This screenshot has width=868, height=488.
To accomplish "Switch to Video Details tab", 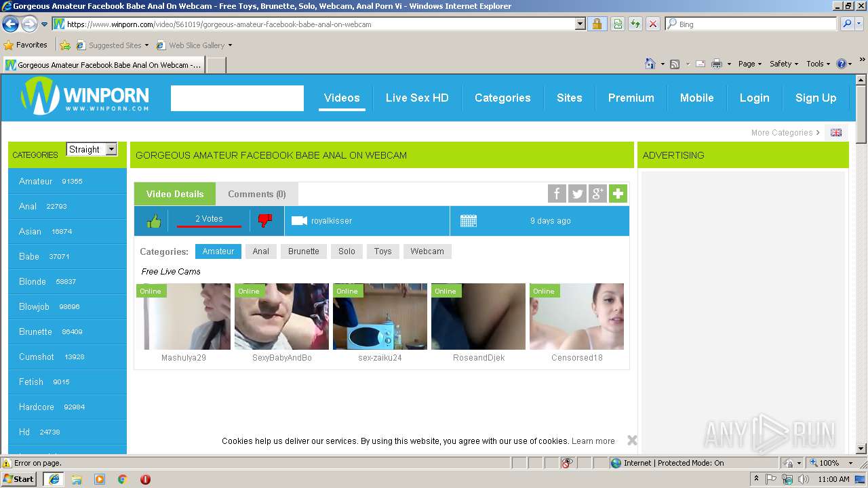I will [175, 194].
